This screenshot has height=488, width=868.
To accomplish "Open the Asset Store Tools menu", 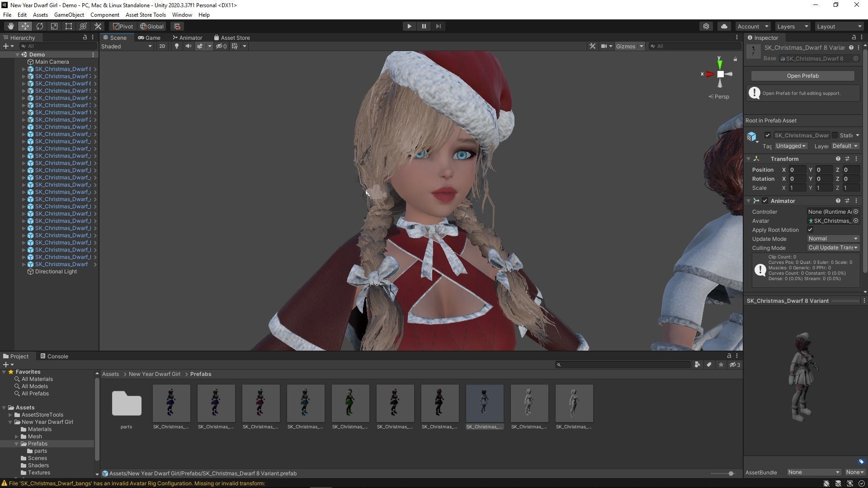I will (146, 14).
